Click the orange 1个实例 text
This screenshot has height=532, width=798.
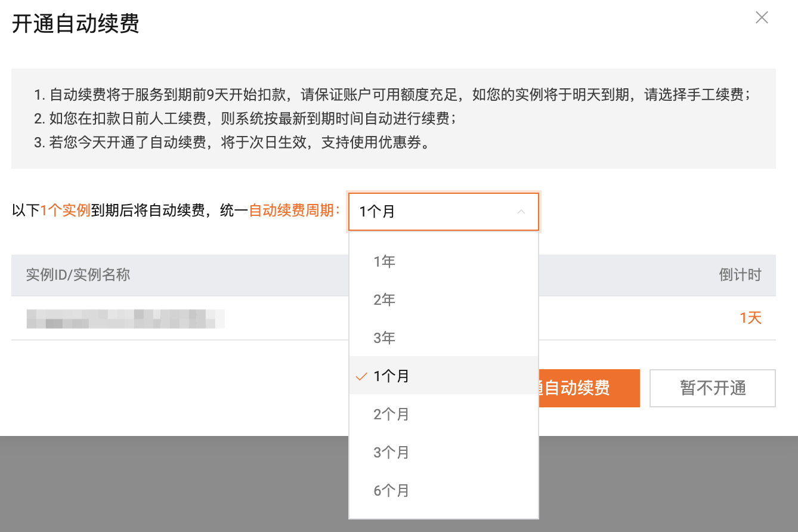65,211
